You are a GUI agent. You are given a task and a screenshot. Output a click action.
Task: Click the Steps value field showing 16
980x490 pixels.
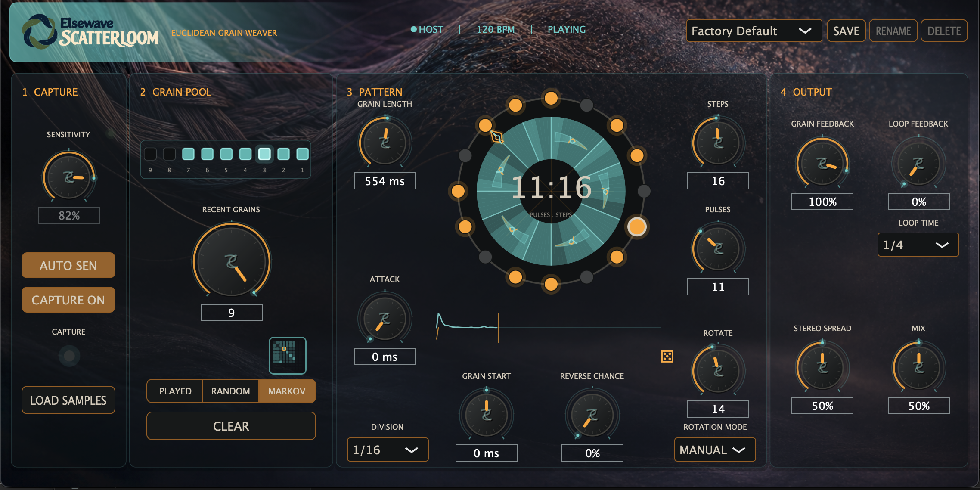pos(718,181)
